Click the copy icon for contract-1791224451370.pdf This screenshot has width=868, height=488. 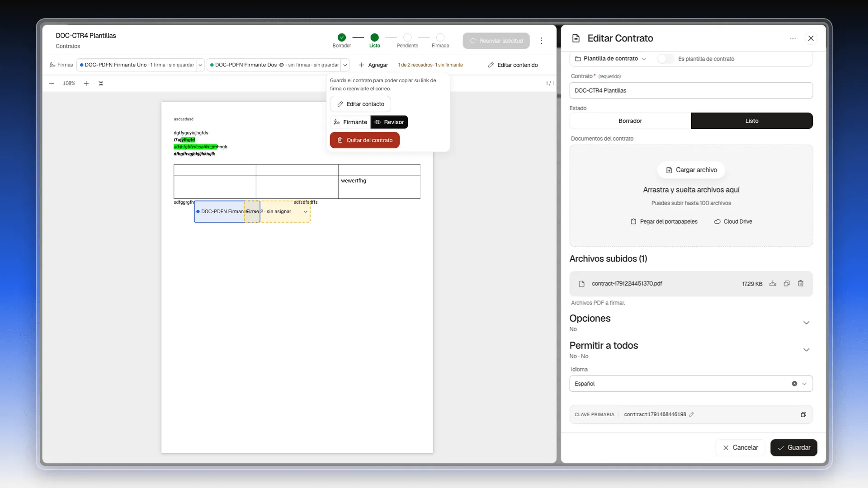click(787, 284)
